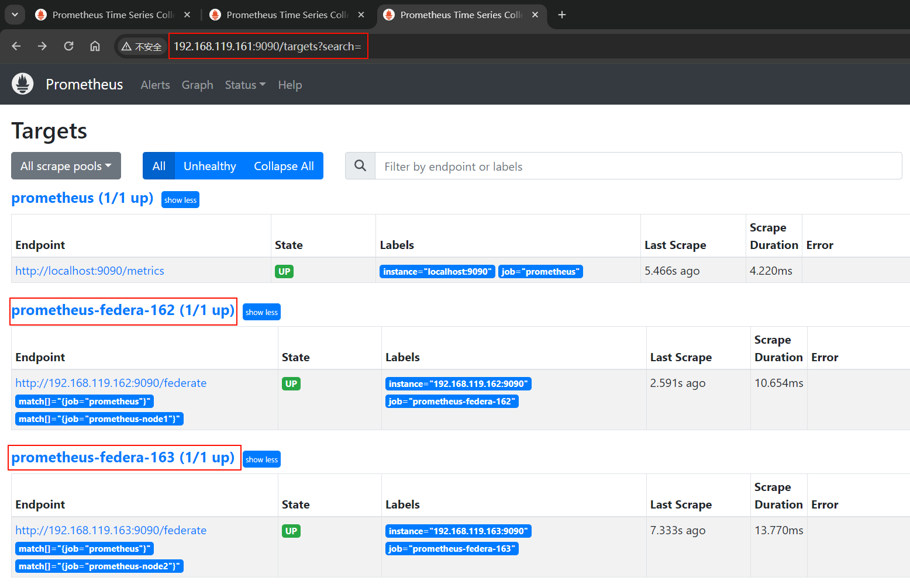This screenshot has height=588, width=910.
Task: Click match[] prometheus-node1 badge
Action: [x=99, y=419]
